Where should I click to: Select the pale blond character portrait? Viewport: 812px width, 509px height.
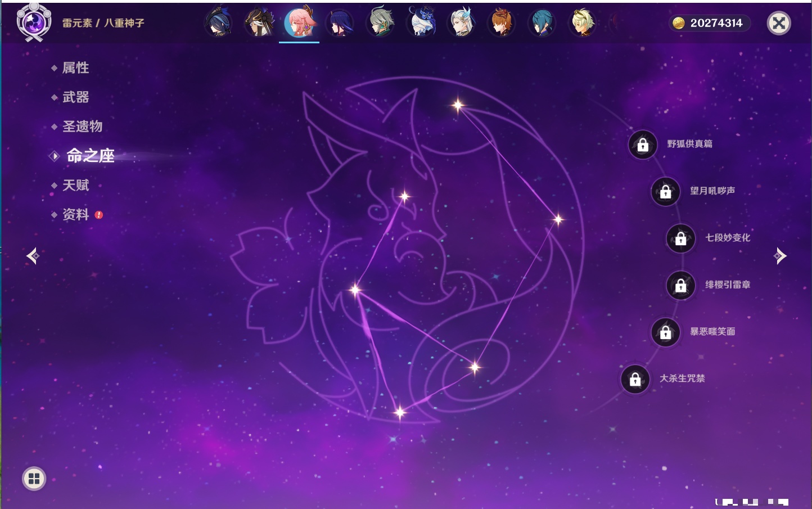[x=582, y=22]
